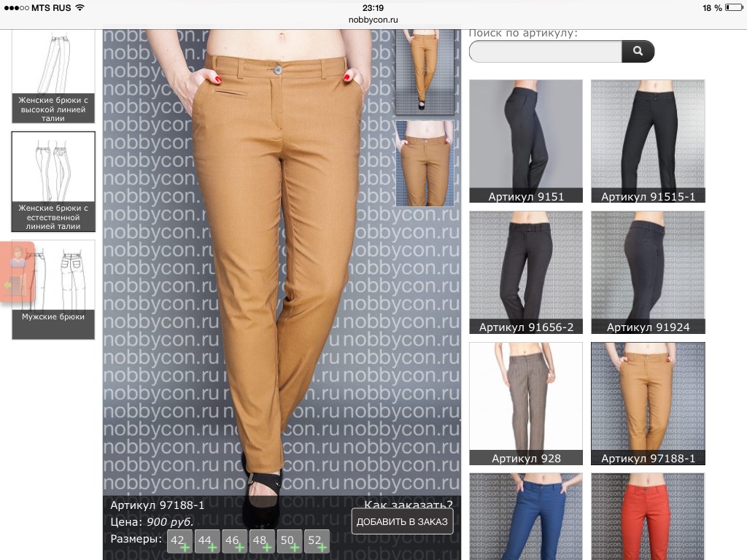Pick size 52

[x=317, y=541]
